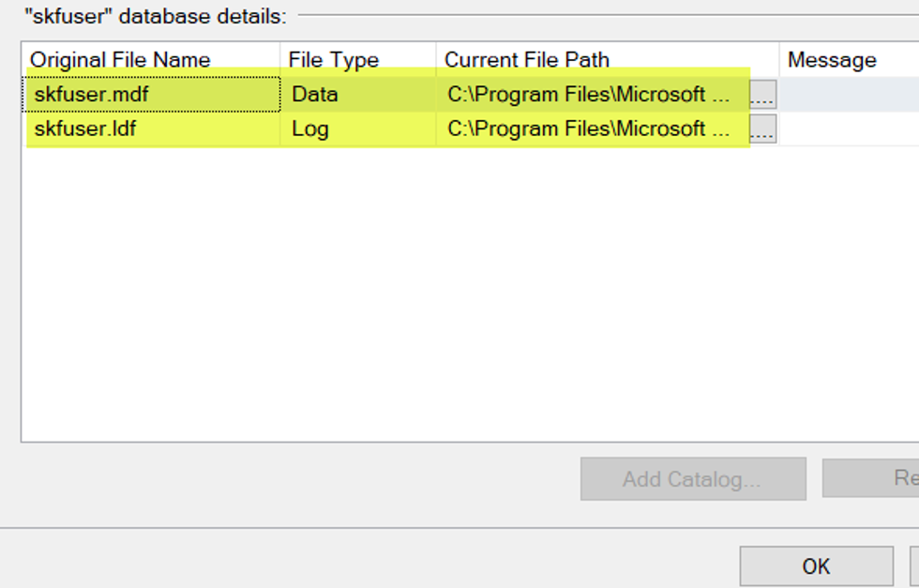
Task: Click the Message cell in the skfuser.mdf row
Action: pos(850,95)
